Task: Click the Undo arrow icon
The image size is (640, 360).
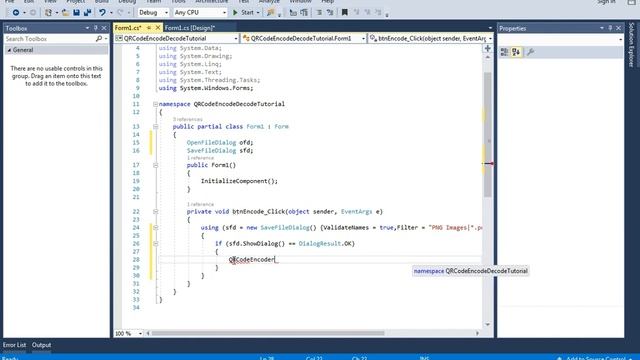Action: click(x=102, y=13)
